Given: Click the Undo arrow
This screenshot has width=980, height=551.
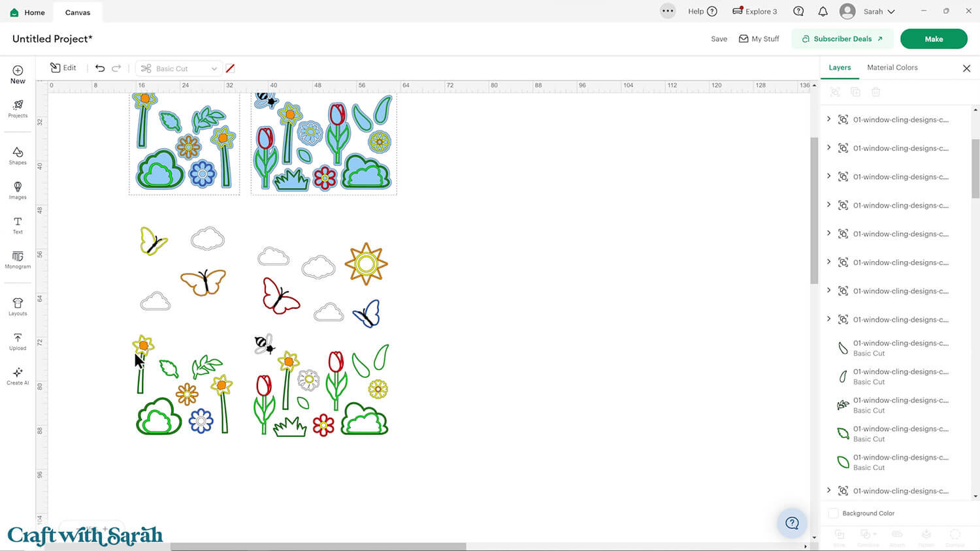Looking at the screenshot, I should click(x=100, y=68).
